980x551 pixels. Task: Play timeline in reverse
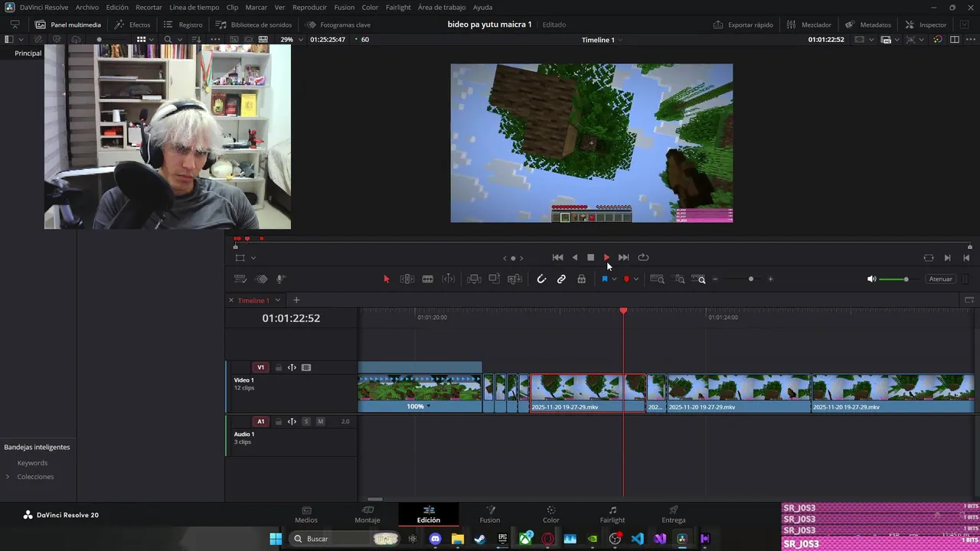(575, 258)
